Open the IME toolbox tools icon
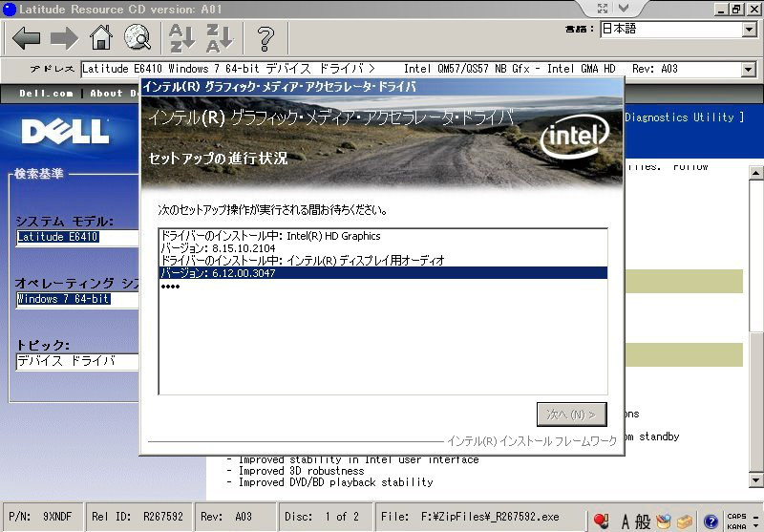764x532 pixels. (x=685, y=521)
